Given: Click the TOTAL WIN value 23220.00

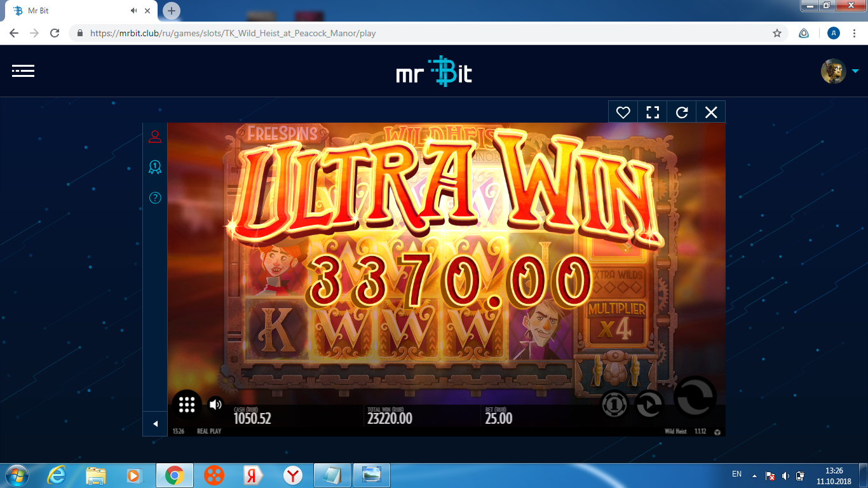Looking at the screenshot, I should [x=390, y=419].
